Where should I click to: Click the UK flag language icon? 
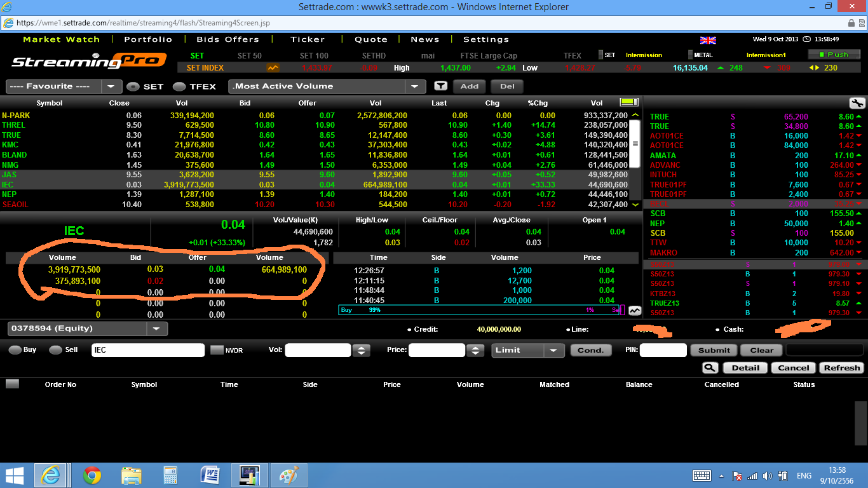pyautogui.click(x=708, y=39)
